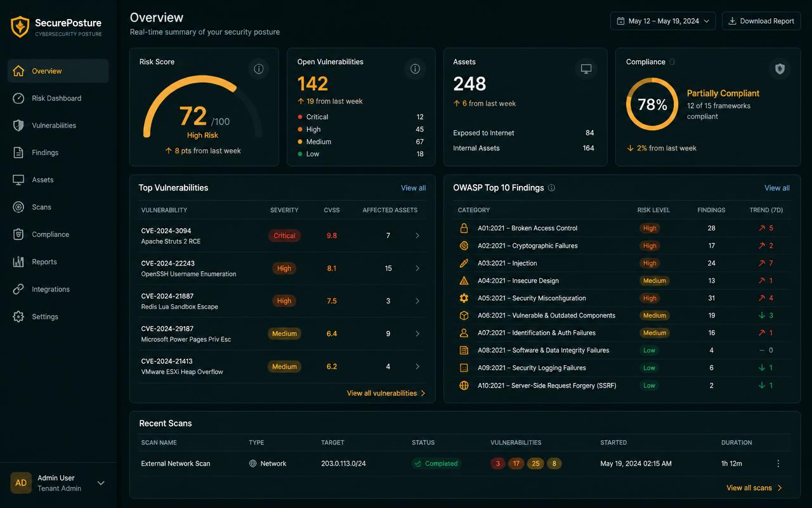
Task: Click the person icon for Identification & Auth Failures
Action: coord(464,333)
